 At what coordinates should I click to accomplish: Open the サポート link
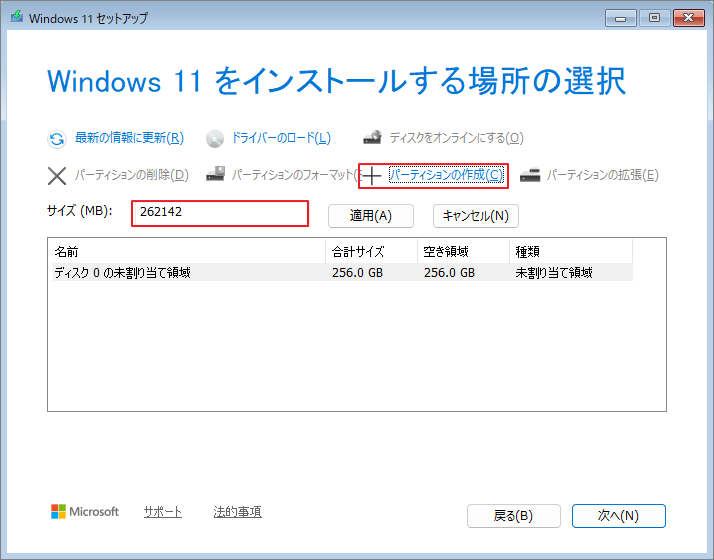coord(163,512)
